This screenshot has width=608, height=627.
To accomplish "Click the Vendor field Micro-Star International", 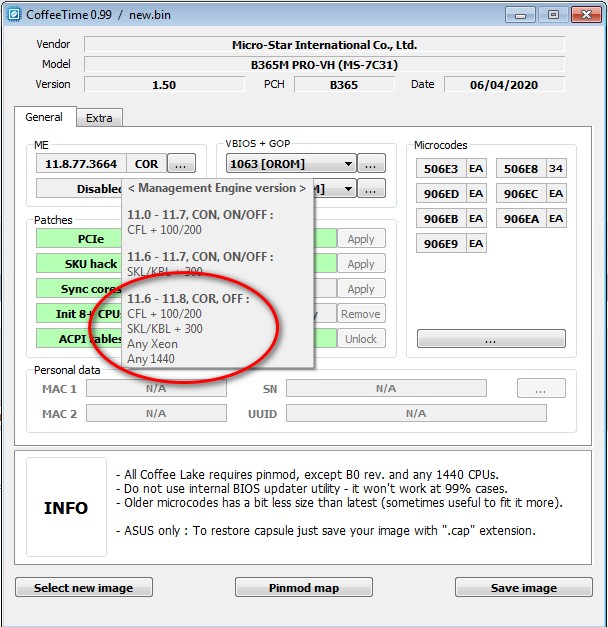I will coord(324,44).
